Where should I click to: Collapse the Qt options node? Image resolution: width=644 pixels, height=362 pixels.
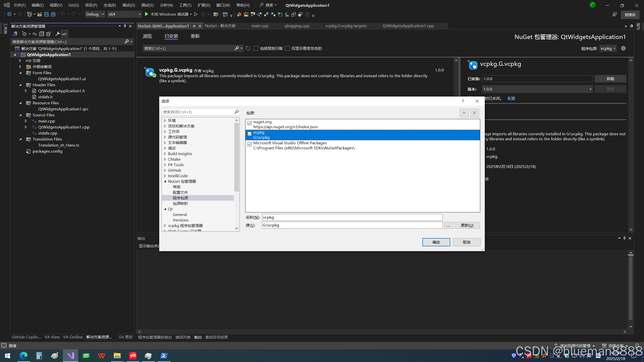[x=165, y=209]
